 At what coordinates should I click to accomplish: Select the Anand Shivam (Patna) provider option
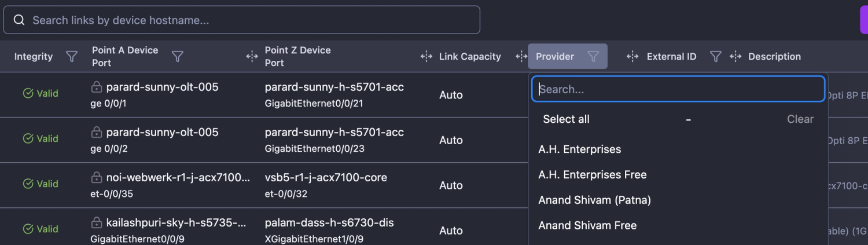[595, 200]
